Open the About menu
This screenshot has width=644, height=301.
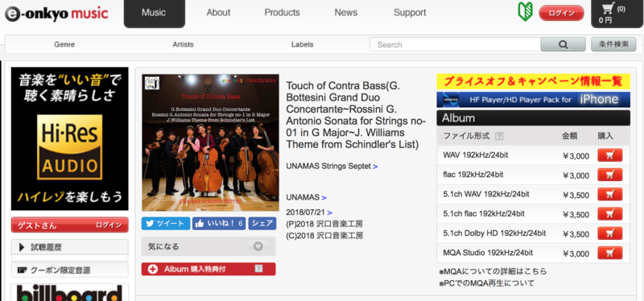[218, 13]
